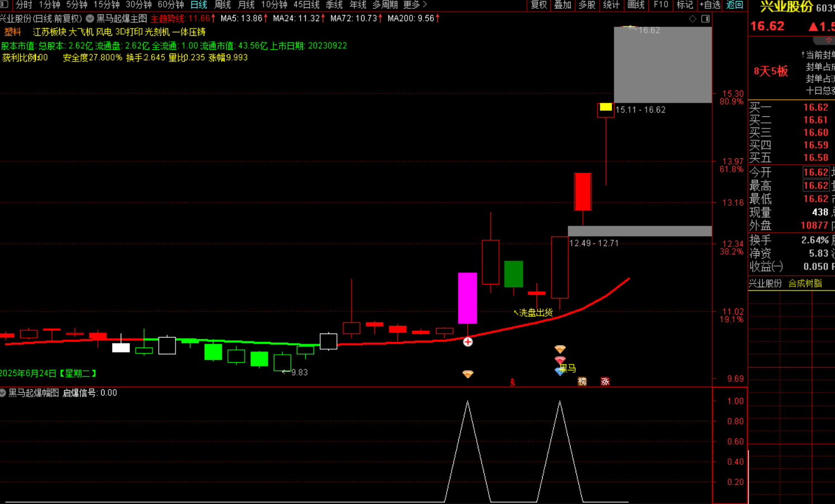Click the orange gem icon below the magenta candle
Screen dimensions: 835x504
[468, 374]
